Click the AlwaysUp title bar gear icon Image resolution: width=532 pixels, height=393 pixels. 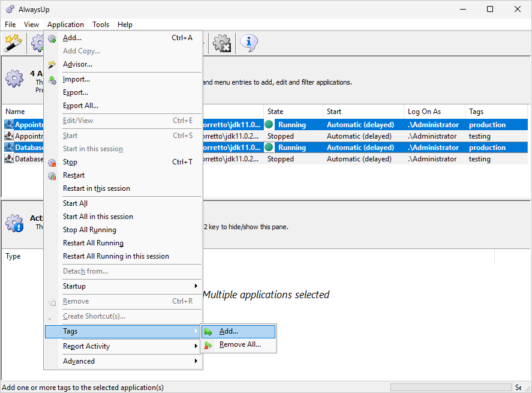tap(10, 9)
